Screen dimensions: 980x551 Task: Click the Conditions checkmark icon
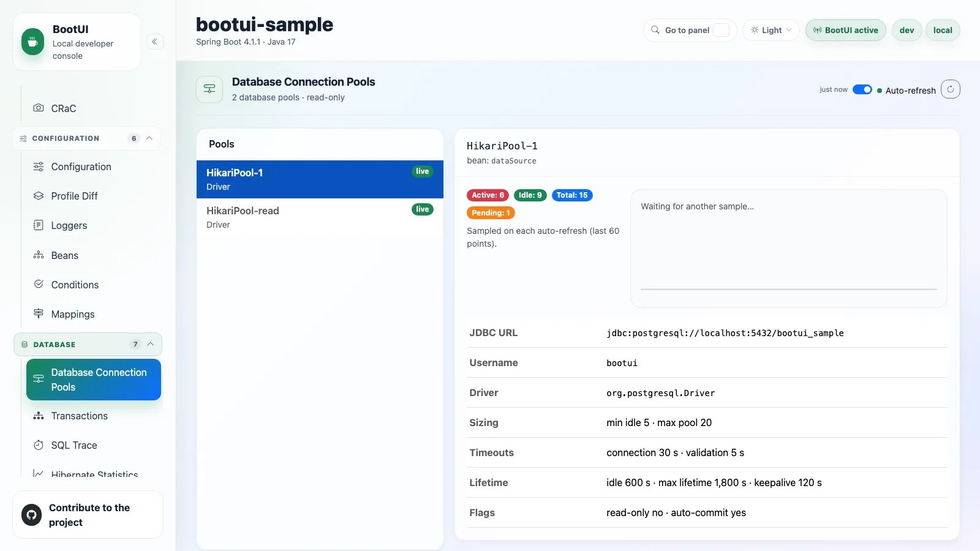pyautogui.click(x=39, y=284)
